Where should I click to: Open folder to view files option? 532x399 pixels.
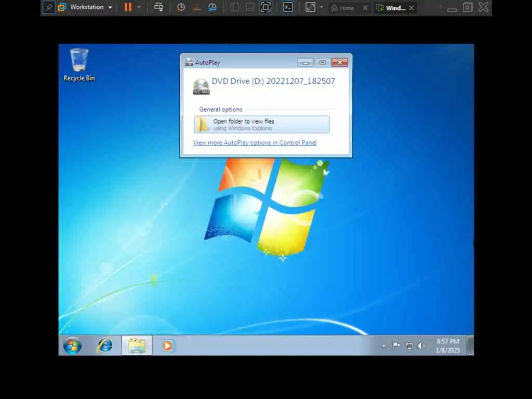[262, 125]
